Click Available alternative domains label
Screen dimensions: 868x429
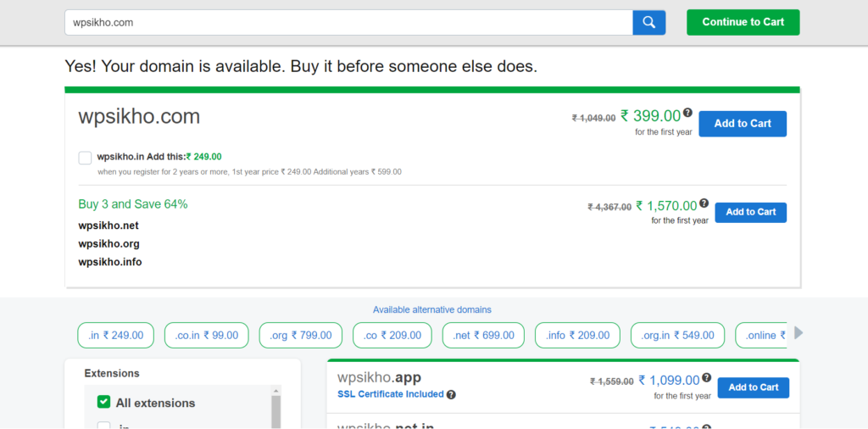tap(432, 310)
